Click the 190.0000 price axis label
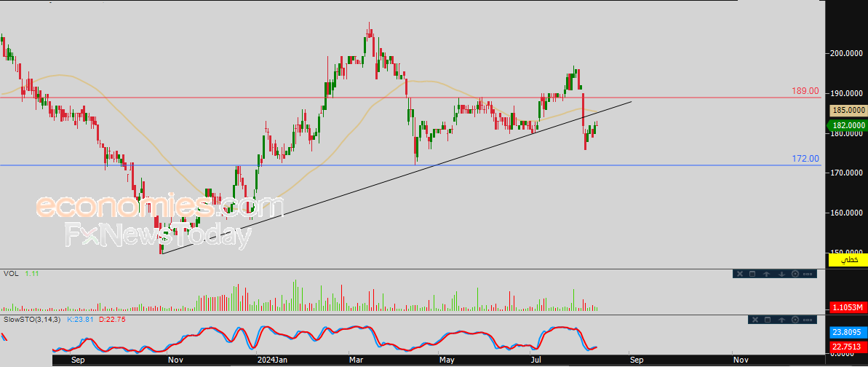The image size is (868, 367). 847,94
